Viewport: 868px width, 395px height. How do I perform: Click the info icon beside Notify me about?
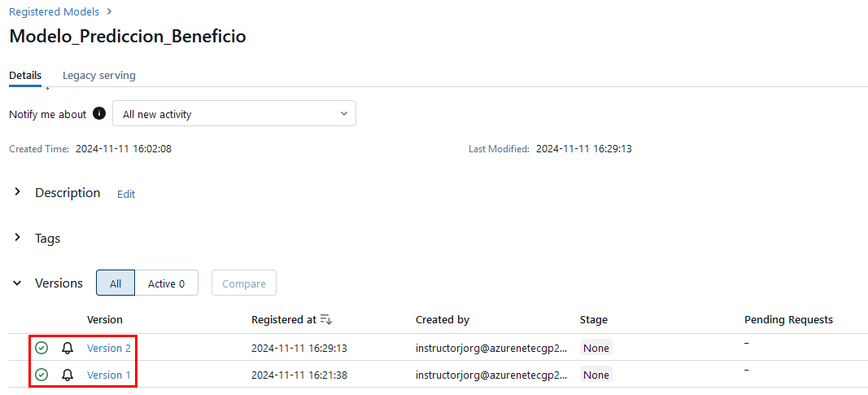pos(99,114)
